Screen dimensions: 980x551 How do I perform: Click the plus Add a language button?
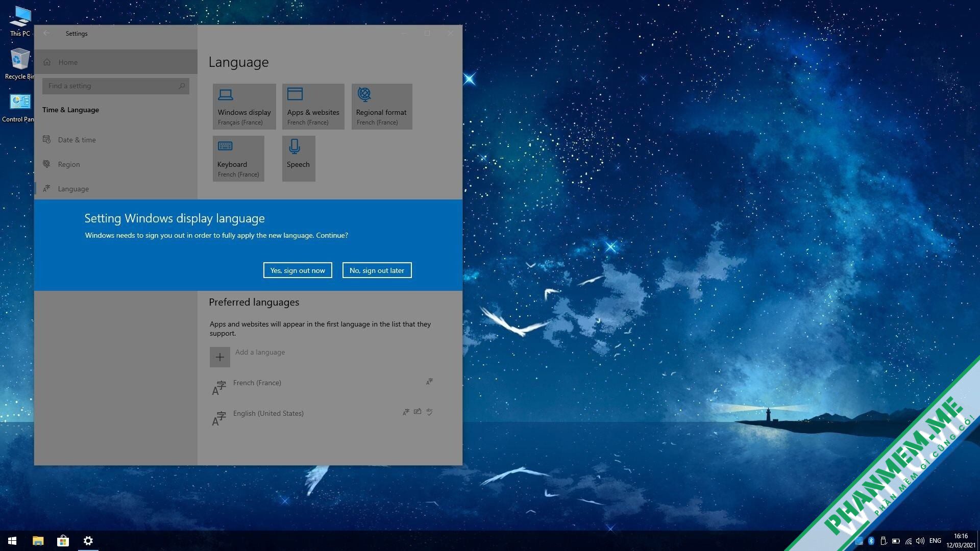pyautogui.click(x=220, y=357)
